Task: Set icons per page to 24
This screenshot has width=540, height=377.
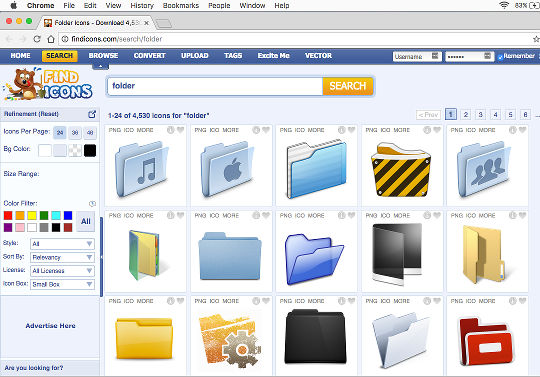Action: pyautogui.click(x=60, y=133)
